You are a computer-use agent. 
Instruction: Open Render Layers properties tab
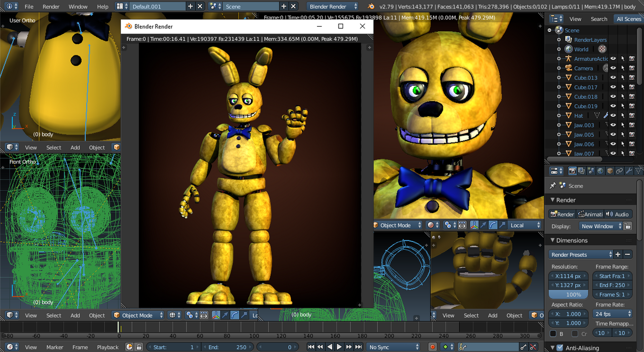582,171
